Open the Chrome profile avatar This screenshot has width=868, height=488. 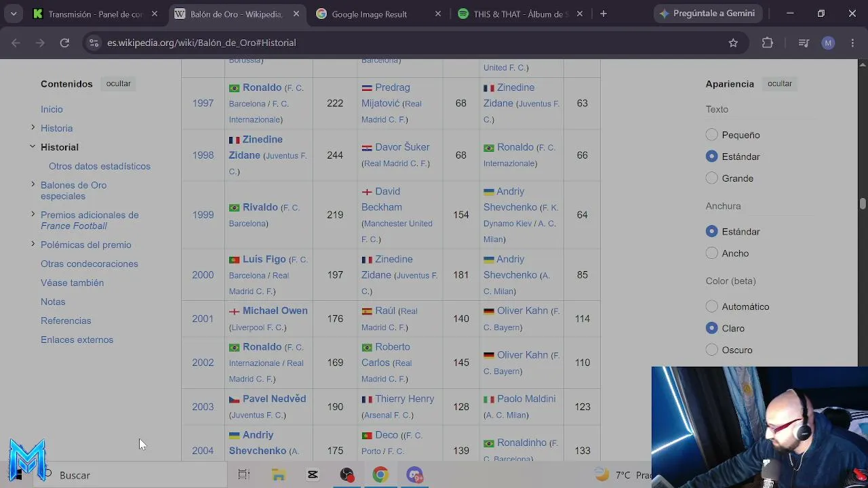(x=828, y=43)
